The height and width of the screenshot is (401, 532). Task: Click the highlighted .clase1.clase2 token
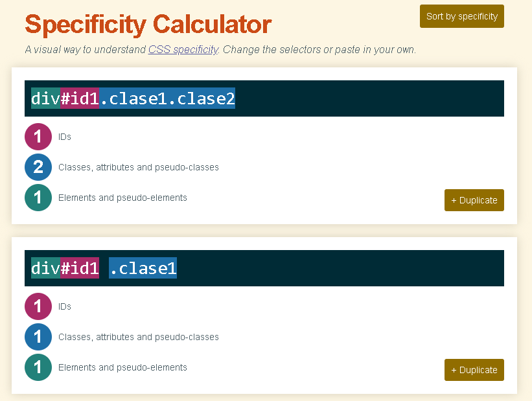point(167,98)
